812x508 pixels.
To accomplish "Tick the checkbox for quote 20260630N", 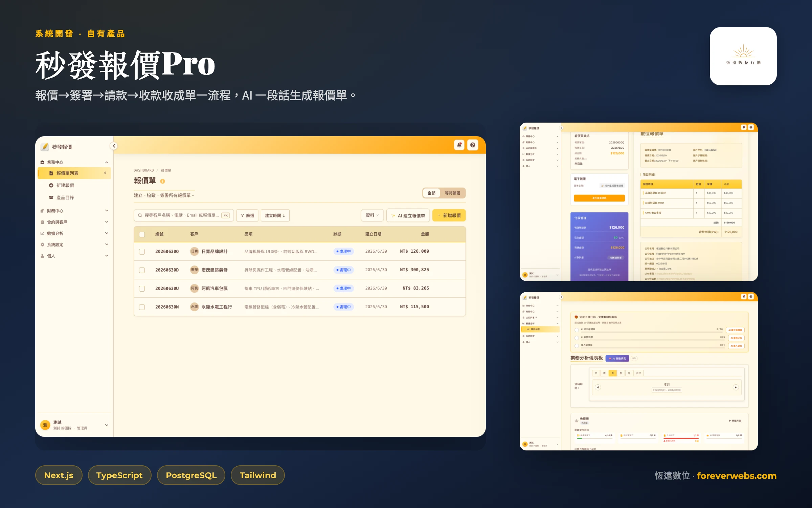I will (x=142, y=307).
